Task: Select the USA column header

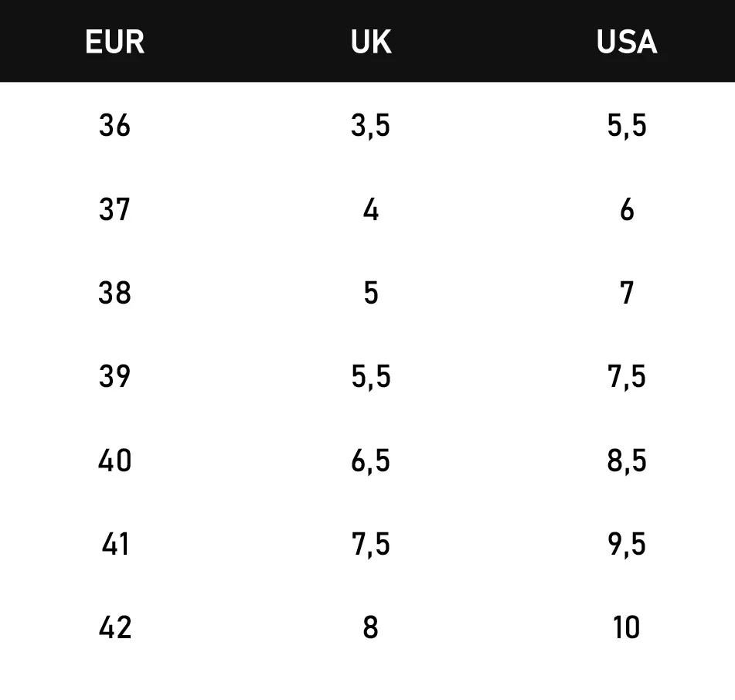Action: [626, 42]
